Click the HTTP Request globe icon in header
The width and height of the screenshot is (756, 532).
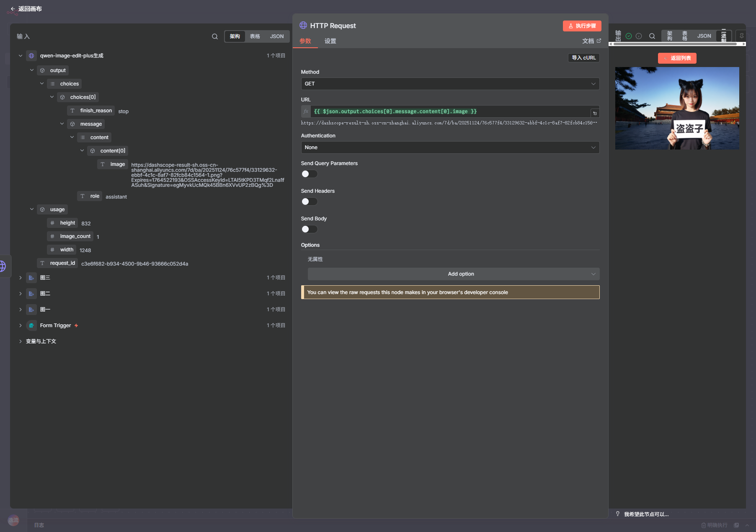click(x=303, y=26)
